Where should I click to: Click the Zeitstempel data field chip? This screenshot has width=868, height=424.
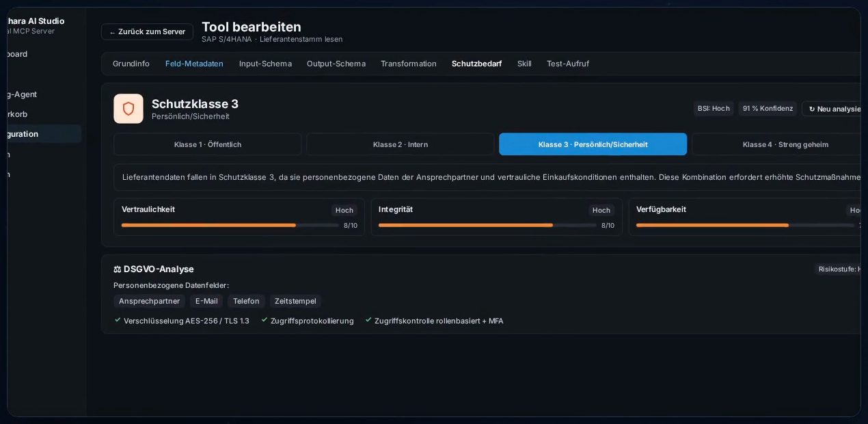[295, 301]
